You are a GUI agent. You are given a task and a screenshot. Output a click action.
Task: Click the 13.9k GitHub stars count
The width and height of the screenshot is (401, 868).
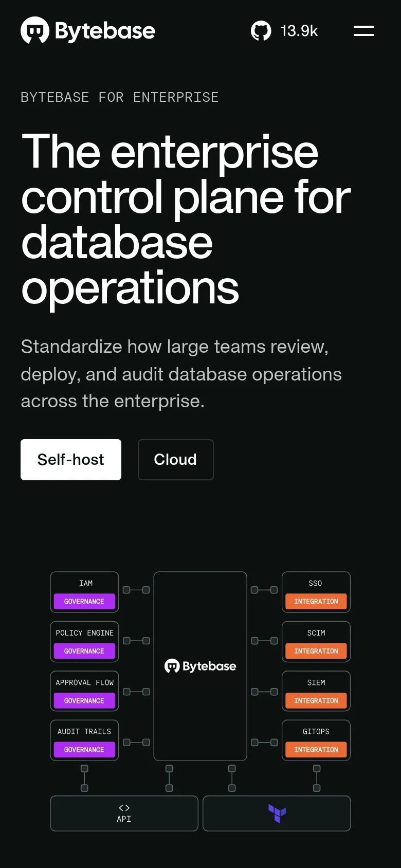(299, 31)
